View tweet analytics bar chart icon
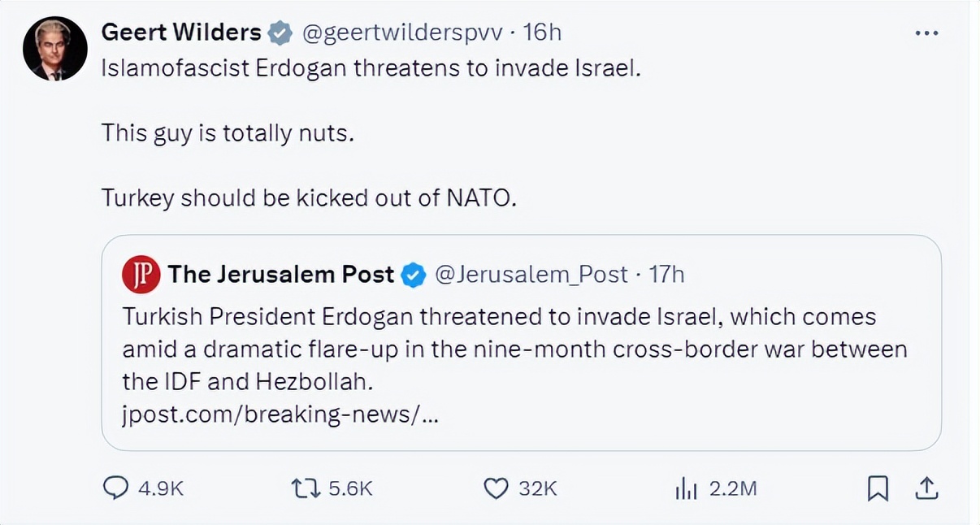This screenshot has width=980, height=525. click(x=687, y=488)
